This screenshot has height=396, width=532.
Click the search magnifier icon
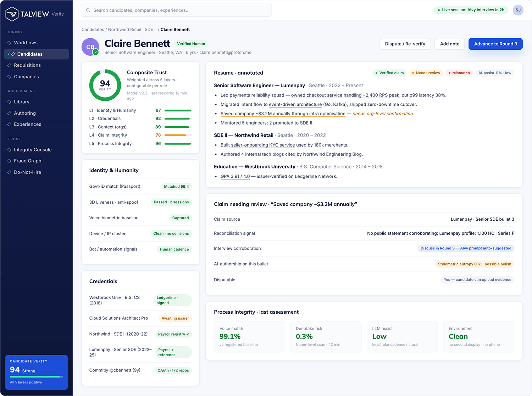tap(88, 10)
